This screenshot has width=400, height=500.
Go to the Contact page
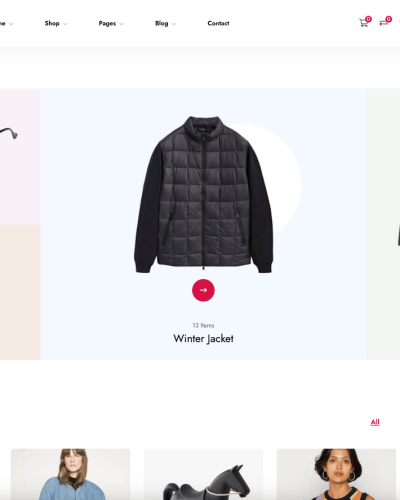click(x=218, y=23)
